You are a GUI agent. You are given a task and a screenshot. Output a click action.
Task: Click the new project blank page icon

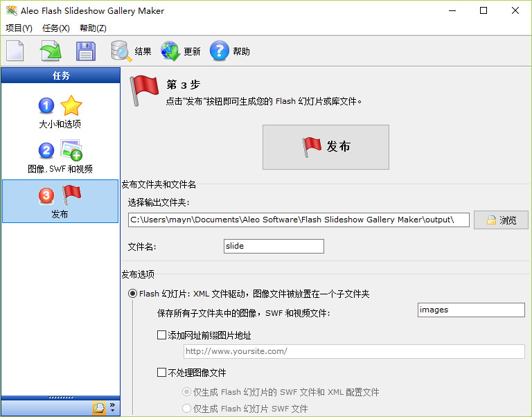coord(15,51)
